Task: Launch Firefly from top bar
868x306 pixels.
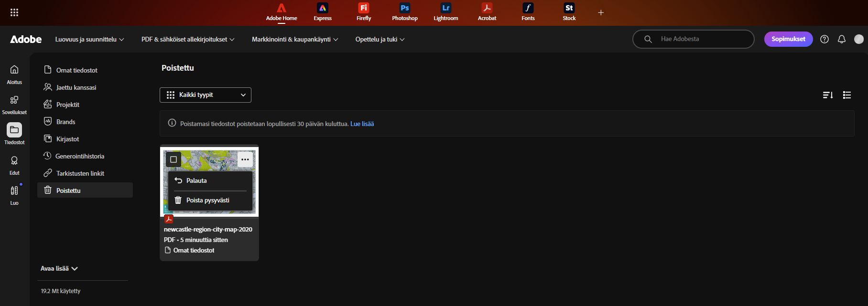Action: tap(364, 12)
